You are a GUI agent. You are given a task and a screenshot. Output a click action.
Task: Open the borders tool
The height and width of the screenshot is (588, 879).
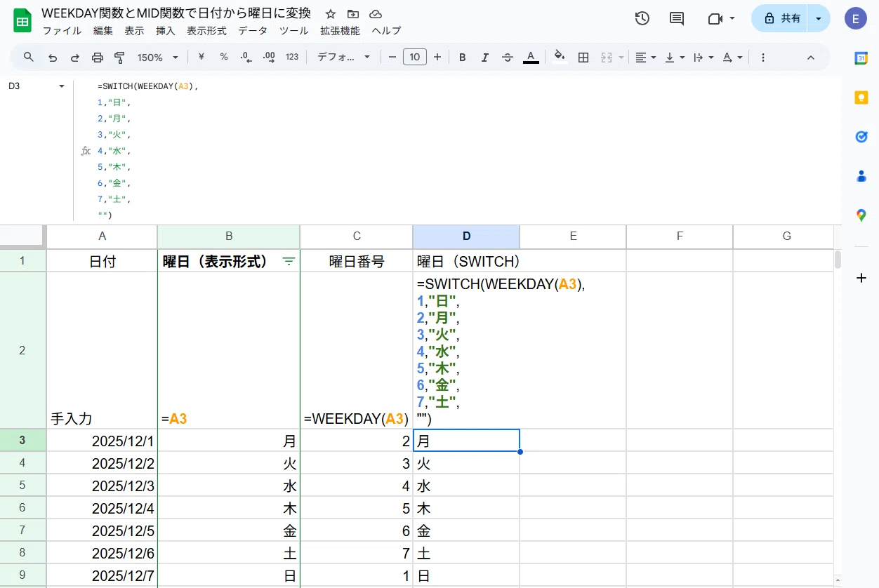(583, 58)
